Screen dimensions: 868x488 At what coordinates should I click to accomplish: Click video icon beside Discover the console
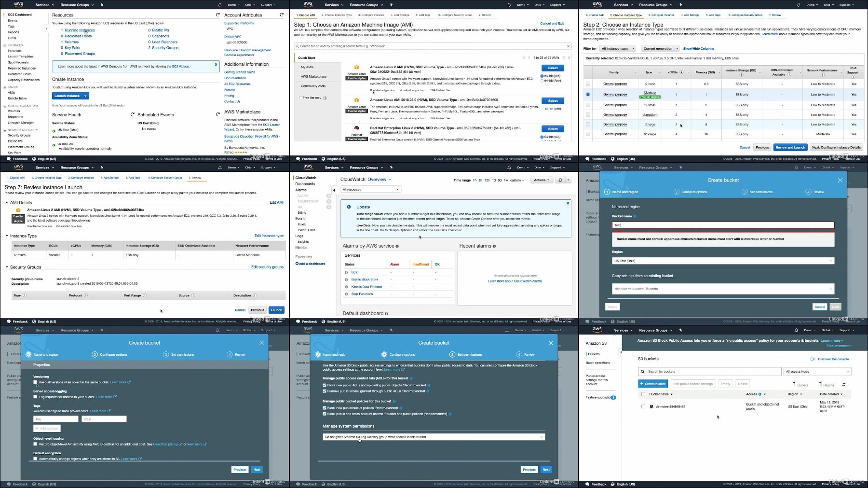pyautogui.click(x=813, y=359)
